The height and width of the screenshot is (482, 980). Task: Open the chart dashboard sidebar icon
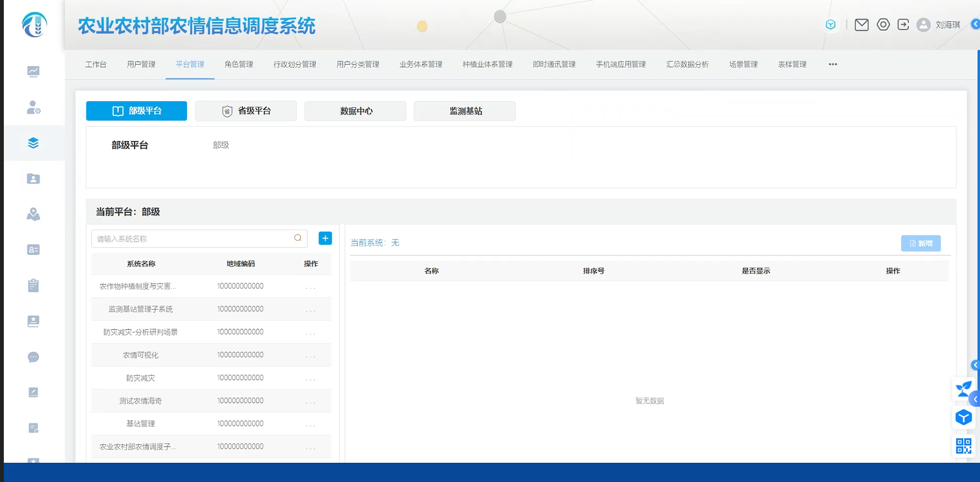(33, 71)
